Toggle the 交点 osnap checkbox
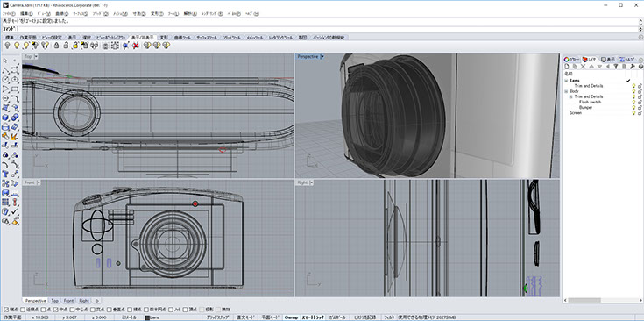 (93, 309)
